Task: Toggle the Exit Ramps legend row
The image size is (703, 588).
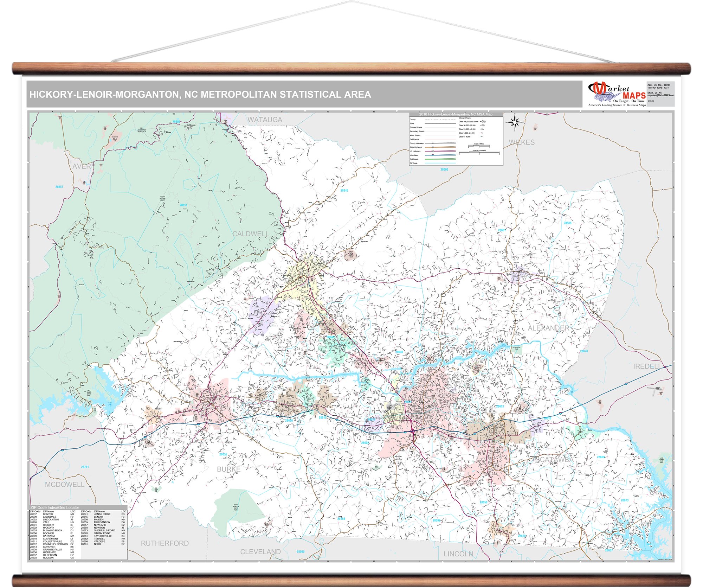Action: pyautogui.click(x=440, y=139)
